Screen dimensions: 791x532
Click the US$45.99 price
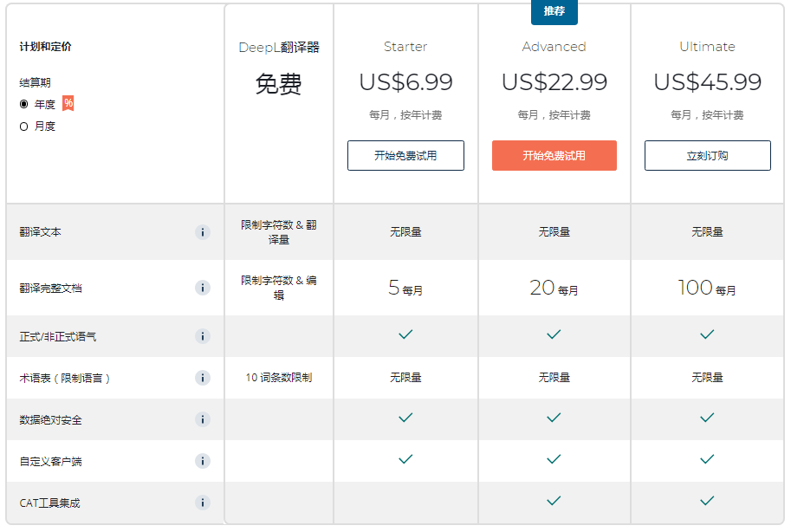(707, 81)
